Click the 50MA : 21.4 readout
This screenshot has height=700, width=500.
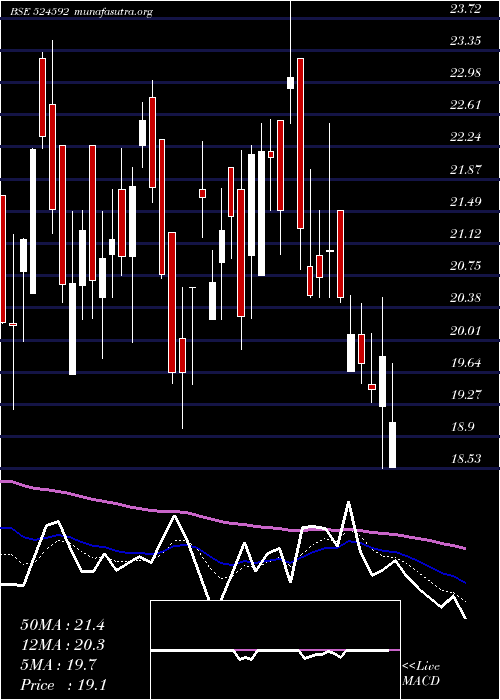pyautogui.click(x=62, y=625)
